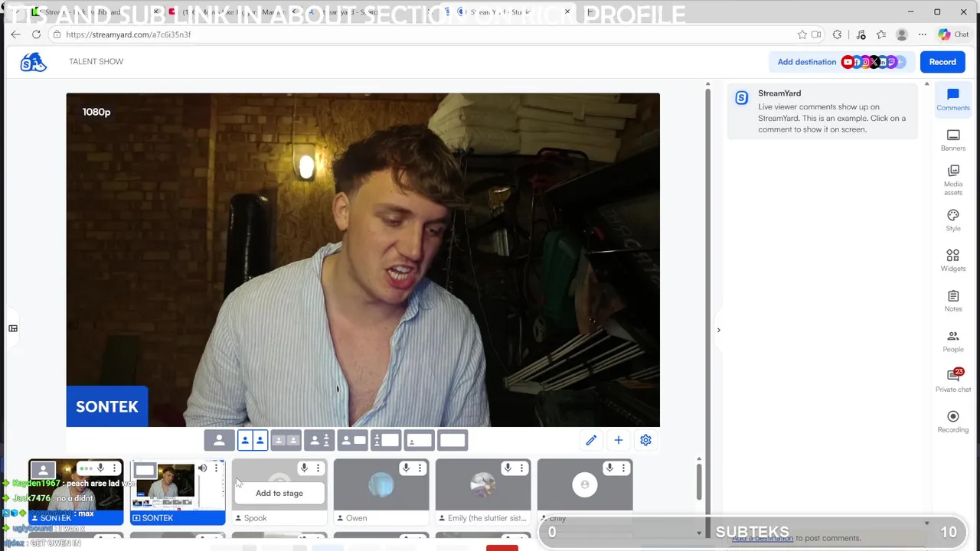The height and width of the screenshot is (551, 980).
Task: Click the StreamYard logo
Action: click(34, 62)
